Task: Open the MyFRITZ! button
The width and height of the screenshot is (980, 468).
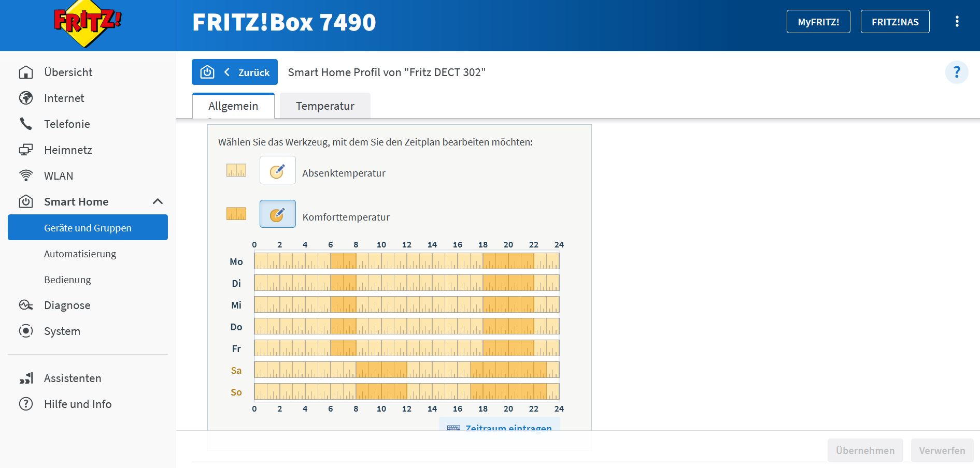Action: (818, 22)
